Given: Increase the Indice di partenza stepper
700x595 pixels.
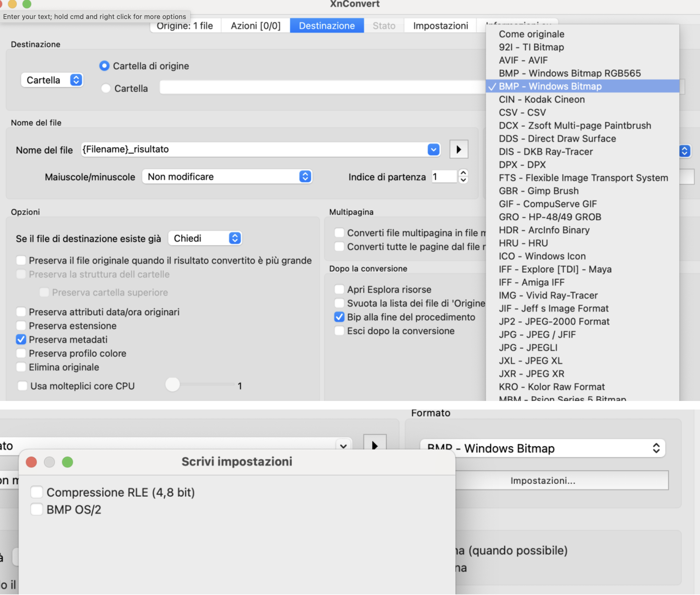Looking at the screenshot, I should coord(463,173).
